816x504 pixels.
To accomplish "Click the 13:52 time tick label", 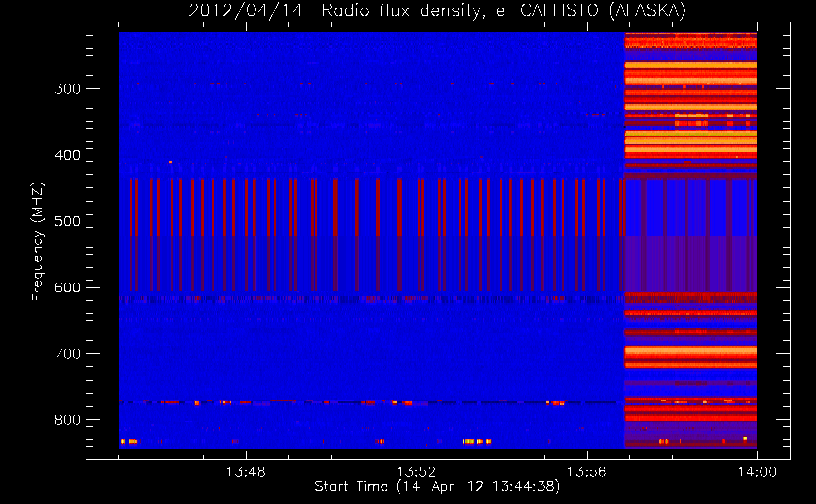I will pos(416,472).
